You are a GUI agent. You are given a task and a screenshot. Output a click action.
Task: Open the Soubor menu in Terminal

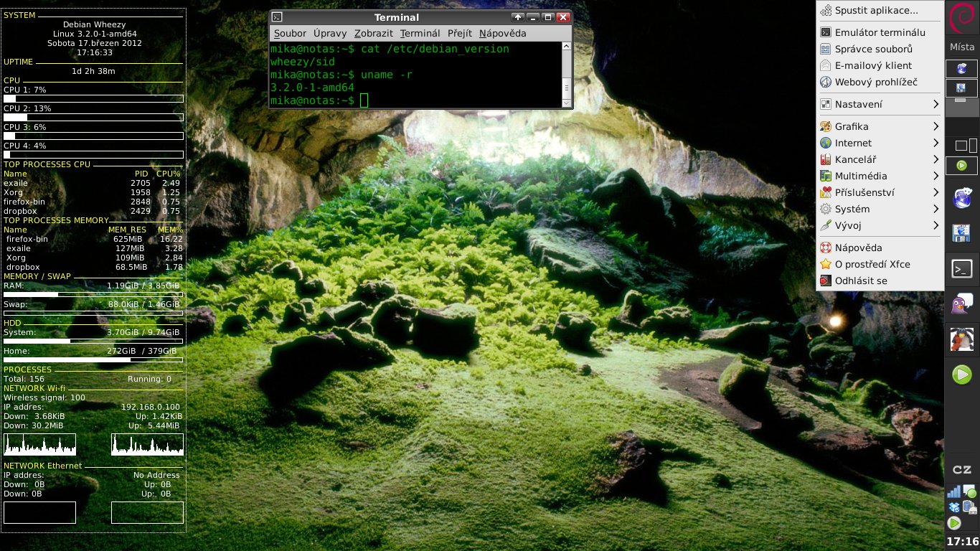click(290, 33)
